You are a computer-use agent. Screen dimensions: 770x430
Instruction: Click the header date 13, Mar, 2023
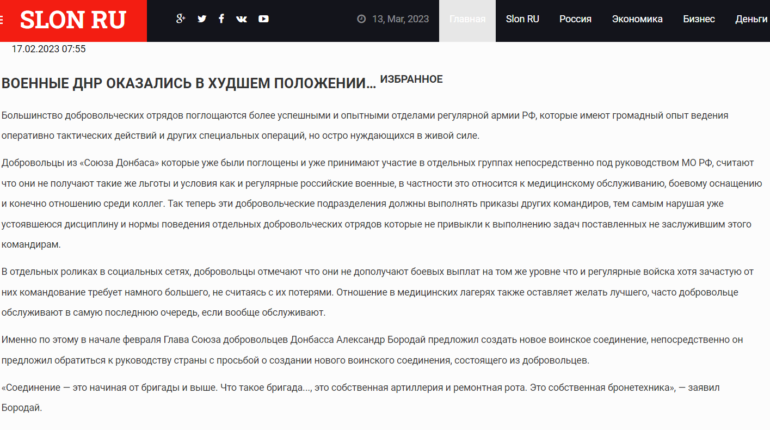tap(399, 19)
